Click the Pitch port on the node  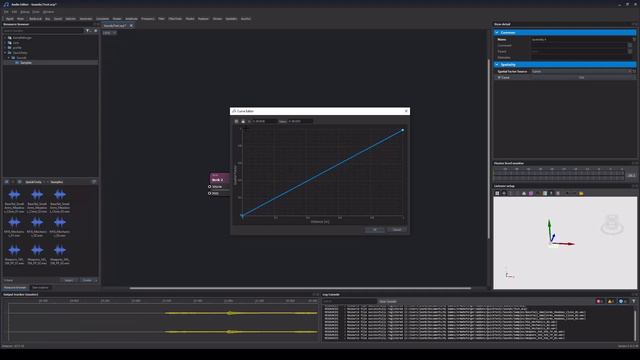point(210,193)
